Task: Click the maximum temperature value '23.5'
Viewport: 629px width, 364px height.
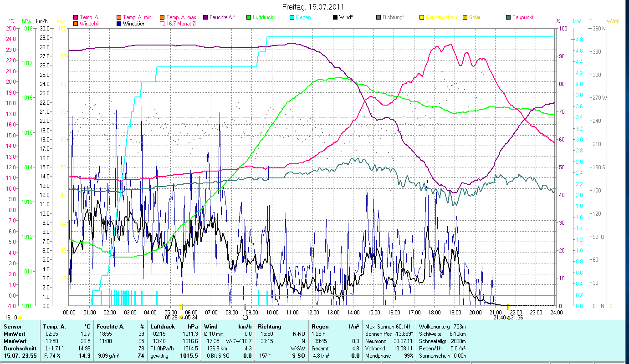Action: (x=86, y=341)
